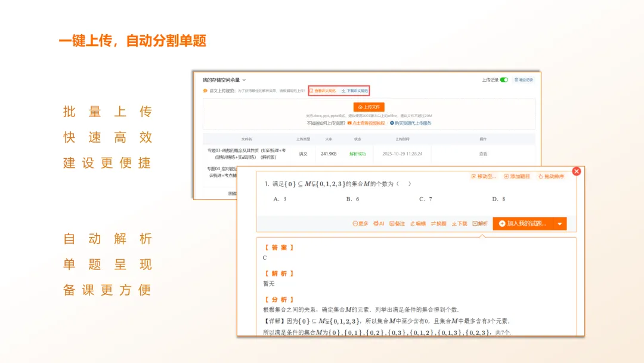The width and height of the screenshot is (644, 363).
Task: Click the 换题 swap question icon
Action: pyautogui.click(x=438, y=224)
